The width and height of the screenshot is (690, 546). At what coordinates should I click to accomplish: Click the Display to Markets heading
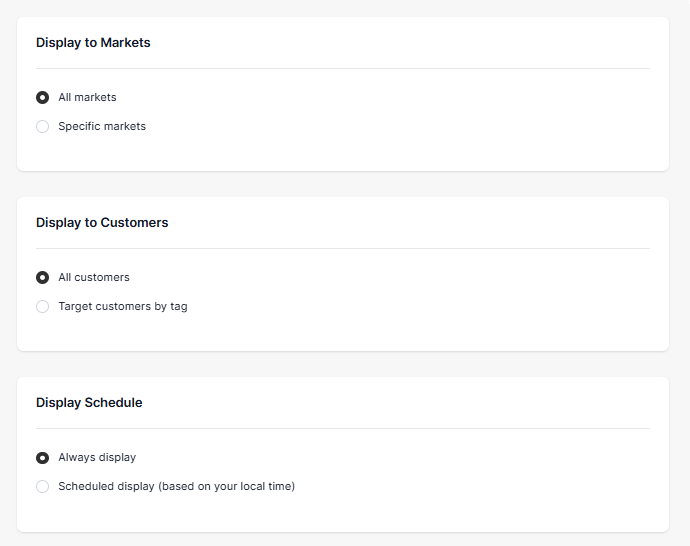93,43
